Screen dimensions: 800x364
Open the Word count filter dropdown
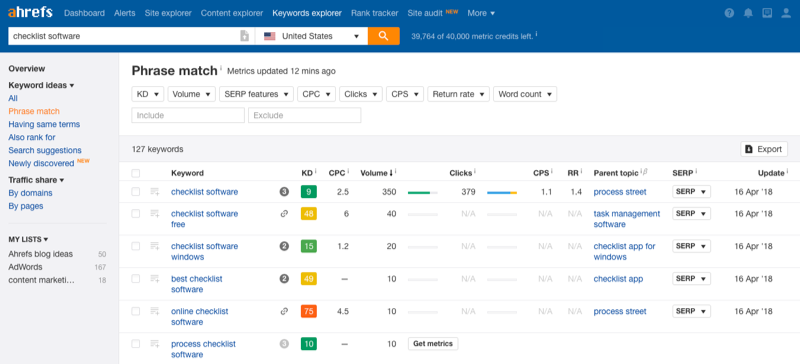[x=525, y=94]
